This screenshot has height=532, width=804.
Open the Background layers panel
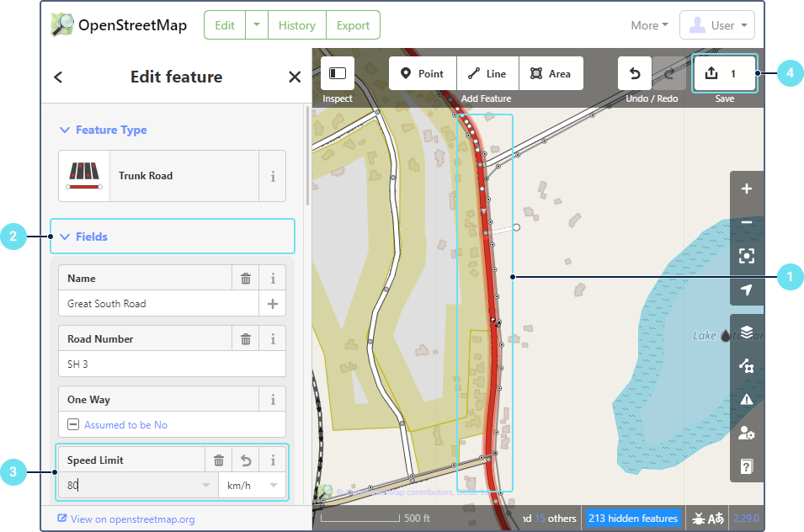pyautogui.click(x=746, y=332)
